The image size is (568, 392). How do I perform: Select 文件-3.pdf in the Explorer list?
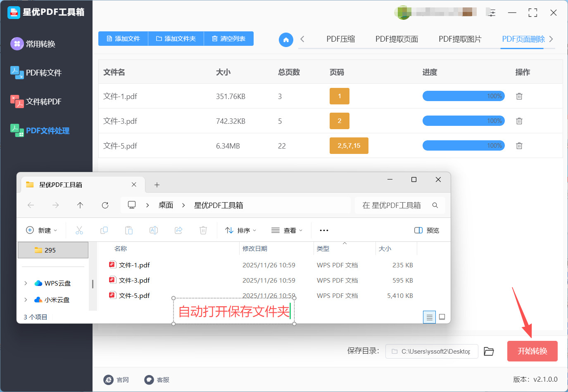134,280
